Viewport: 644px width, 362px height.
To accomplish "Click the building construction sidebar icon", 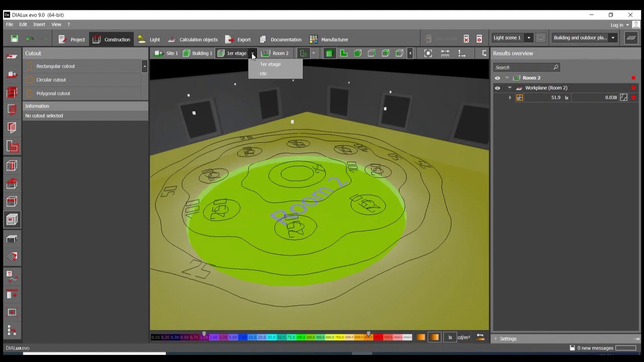I will (12, 74).
